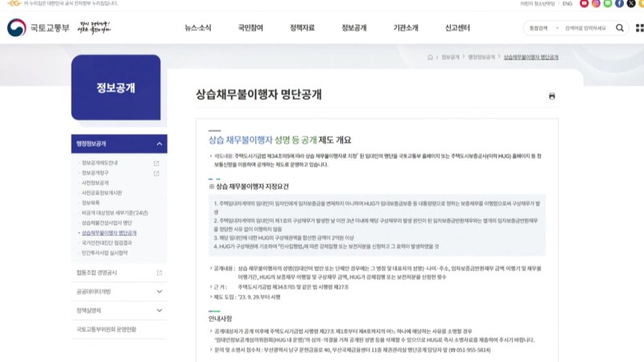Click external link icon beside 협동조합 경영공시
Image resolution: width=644 pixels, height=362 pixels.
pyautogui.click(x=159, y=273)
